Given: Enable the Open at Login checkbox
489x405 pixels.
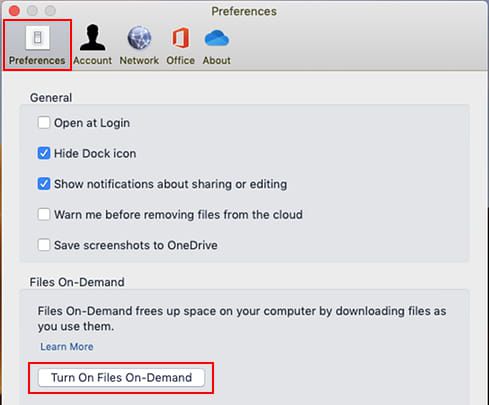Looking at the screenshot, I should pyautogui.click(x=44, y=123).
